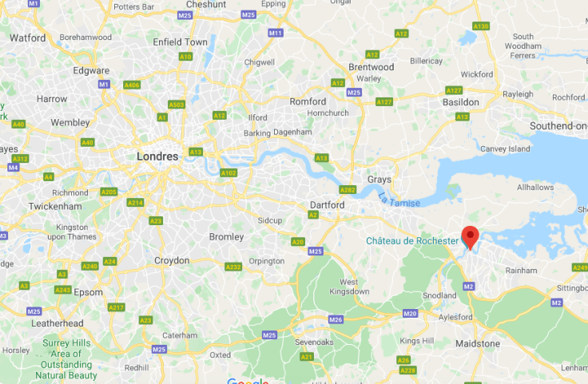
Task: Click the M20 motorway shield near Aylesford
Action: (410, 314)
